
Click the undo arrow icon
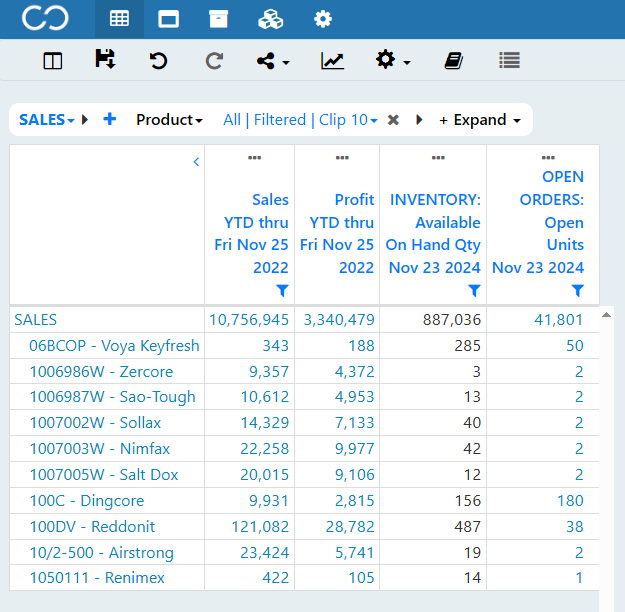(x=158, y=61)
